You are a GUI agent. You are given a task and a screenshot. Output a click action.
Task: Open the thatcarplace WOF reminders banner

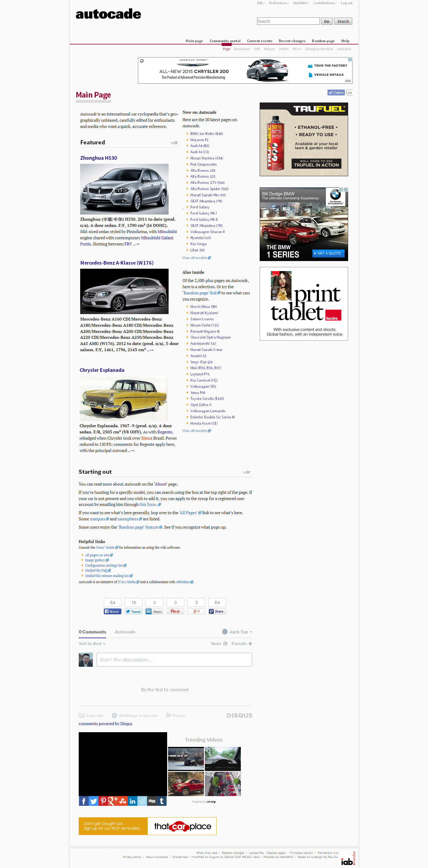pos(148,826)
